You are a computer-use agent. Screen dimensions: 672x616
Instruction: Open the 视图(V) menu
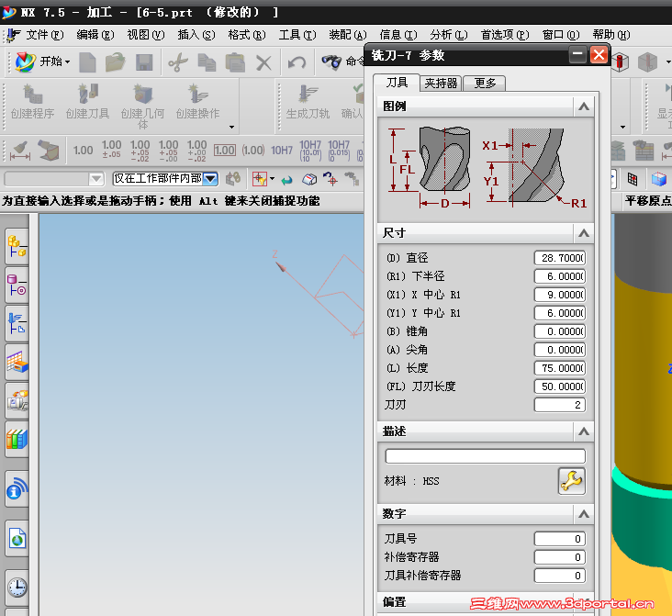click(146, 35)
